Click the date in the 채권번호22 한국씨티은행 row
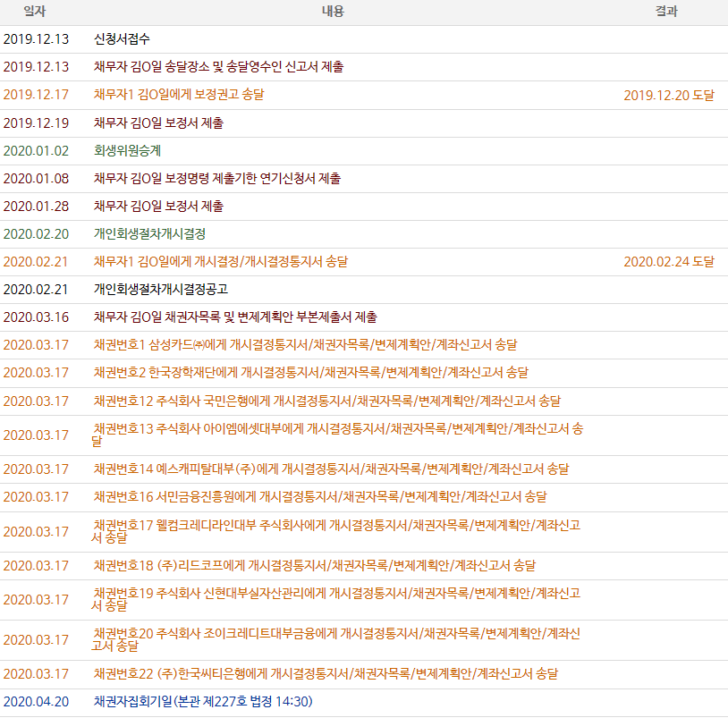 pos(36,674)
